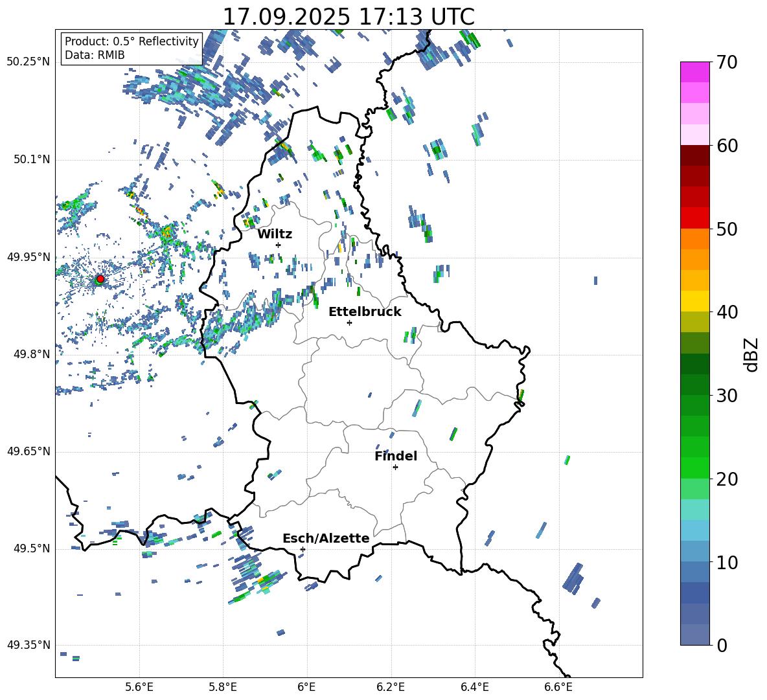Click the red radar site marker
This screenshot has height=700, width=767.
[x=100, y=279]
